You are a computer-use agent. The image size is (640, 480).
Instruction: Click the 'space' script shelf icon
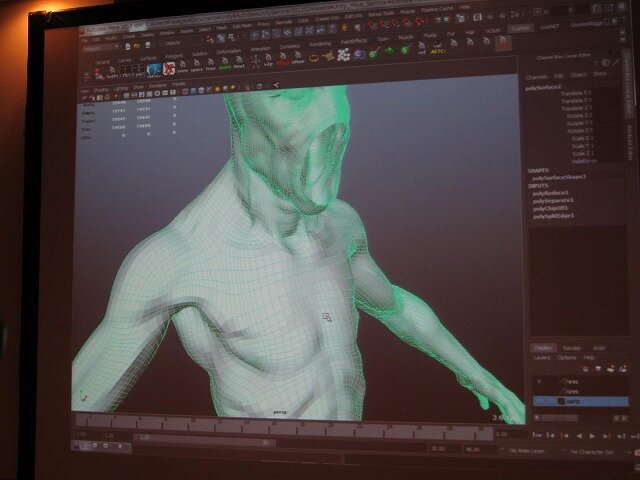[x=196, y=66]
